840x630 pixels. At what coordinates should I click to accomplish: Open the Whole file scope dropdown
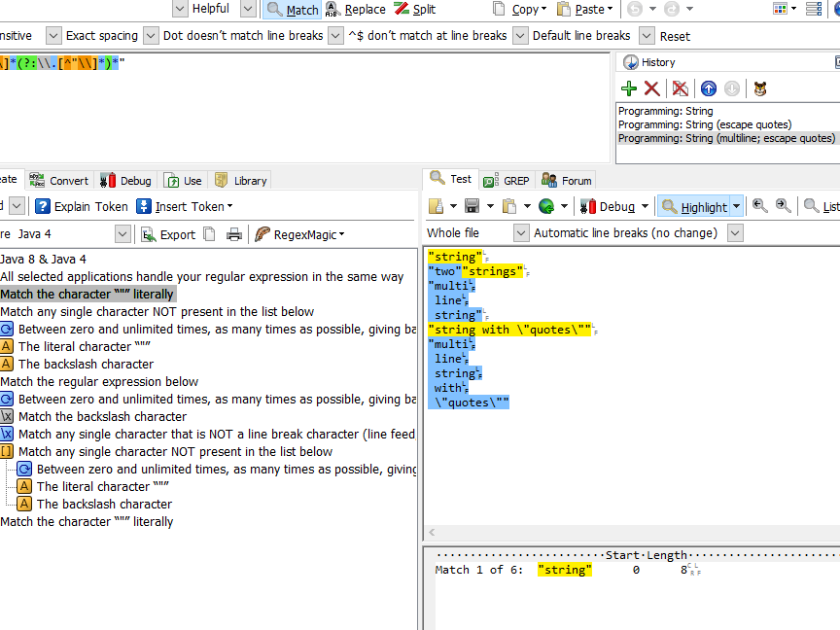tap(521, 233)
